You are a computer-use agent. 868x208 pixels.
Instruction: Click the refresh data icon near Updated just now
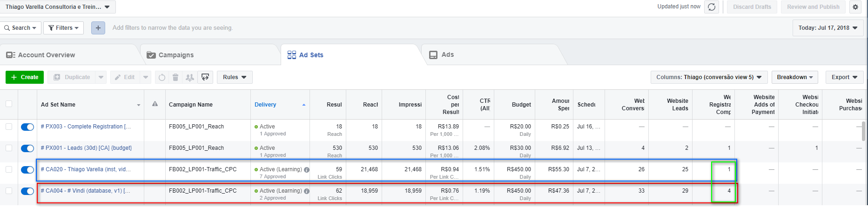pos(712,7)
